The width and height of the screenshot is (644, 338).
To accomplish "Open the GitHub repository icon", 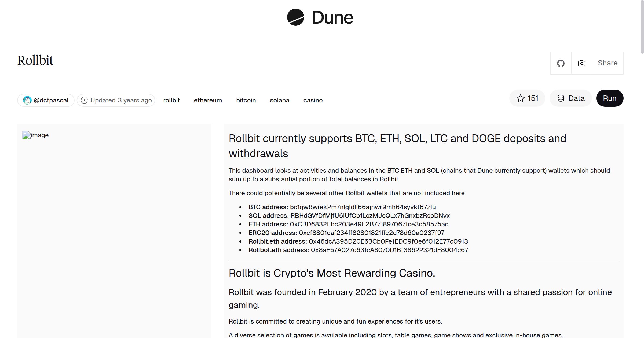I will [561, 63].
